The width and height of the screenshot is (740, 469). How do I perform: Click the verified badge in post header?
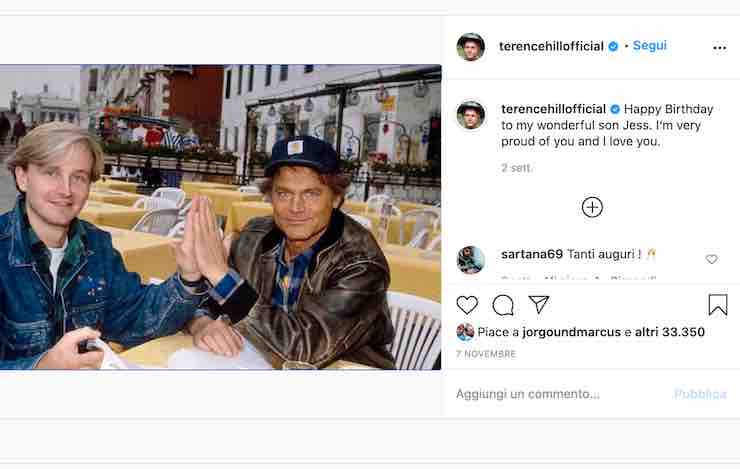click(x=614, y=46)
